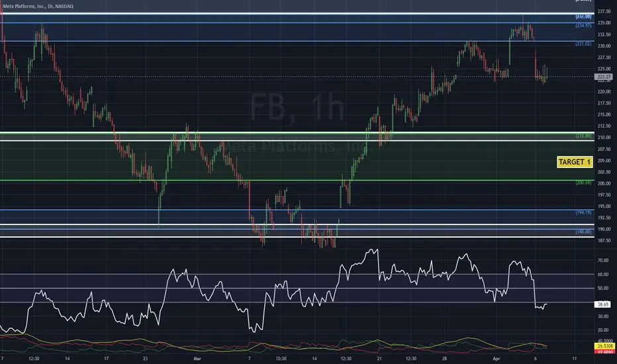Click the 30.00 RSI axis tick
This screenshot has height=364, width=617.
603,316
